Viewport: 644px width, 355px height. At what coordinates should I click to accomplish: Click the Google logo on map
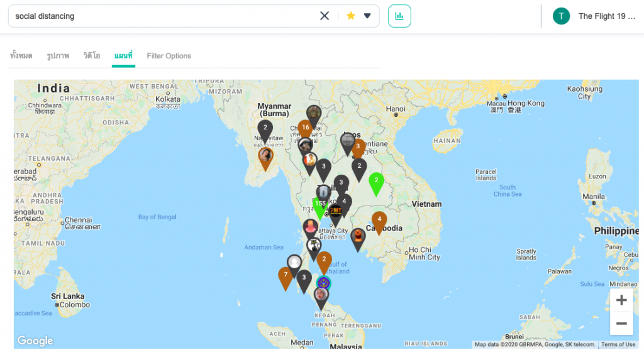click(x=35, y=341)
